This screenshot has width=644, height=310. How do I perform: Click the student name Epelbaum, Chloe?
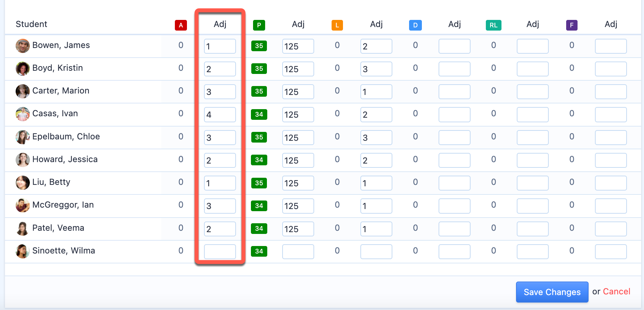[66, 137]
